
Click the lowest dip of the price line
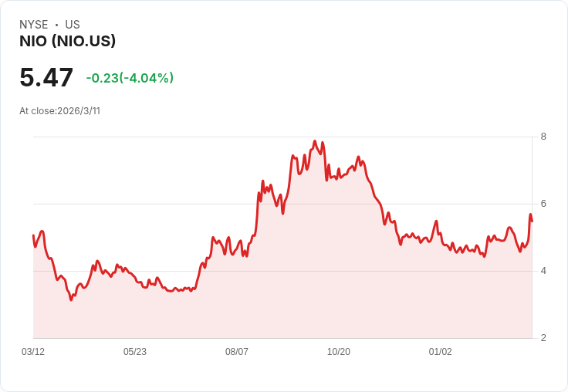71,299
